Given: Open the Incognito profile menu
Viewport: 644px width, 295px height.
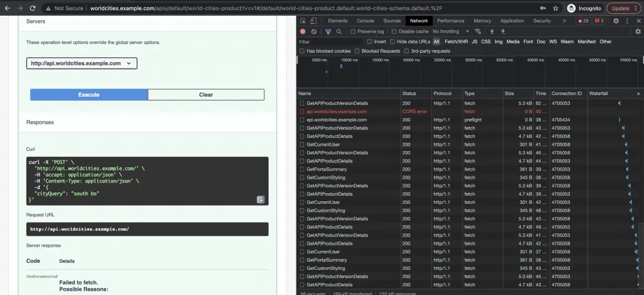Looking at the screenshot, I should tap(584, 8).
